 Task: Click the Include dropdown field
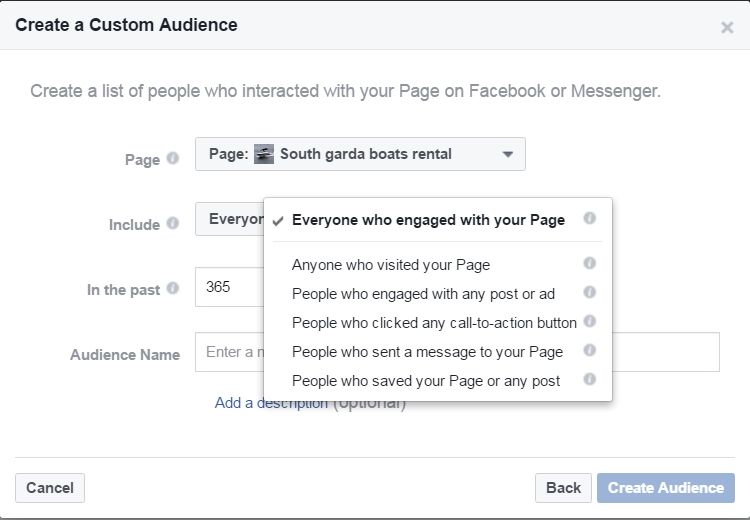point(230,219)
